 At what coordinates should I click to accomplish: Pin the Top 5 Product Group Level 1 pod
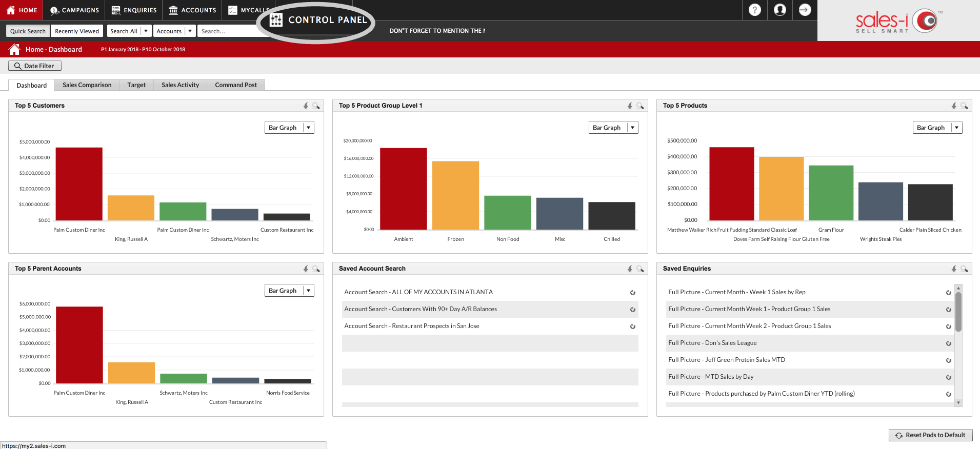click(x=630, y=106)
